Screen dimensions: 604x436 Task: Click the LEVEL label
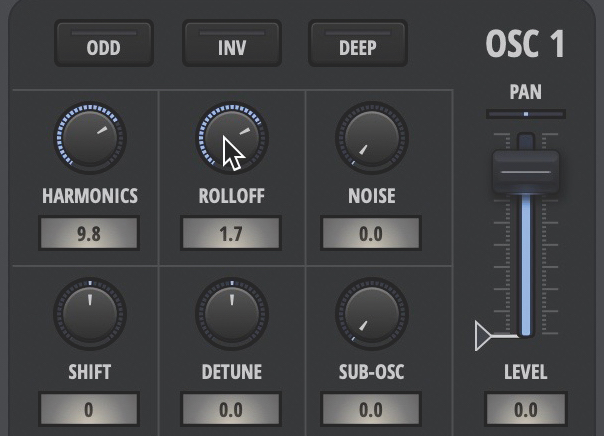(x=526, y=372)
